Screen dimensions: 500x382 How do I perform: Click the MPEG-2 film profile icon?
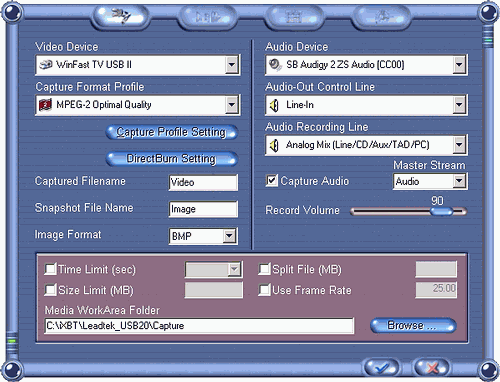(x=46, y=105)
